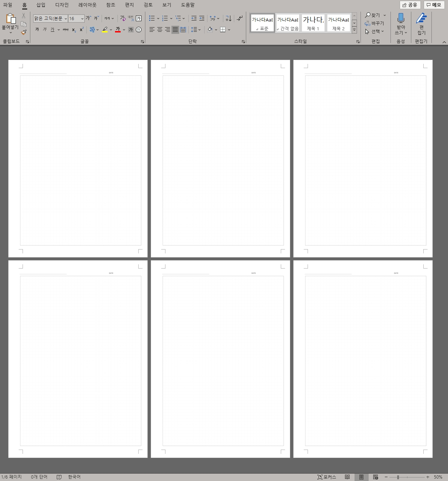The width and height of the screenshot is (448, 481).
Task: Open the 참조 tab
Action: [x=111, y=5]
